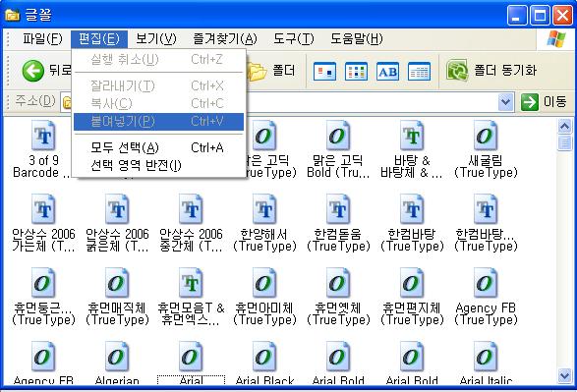Open the 즐겨찾기(A) menu
Viewport: 577px width, 392px height.
pyautogui.click(x=225, y=38)
